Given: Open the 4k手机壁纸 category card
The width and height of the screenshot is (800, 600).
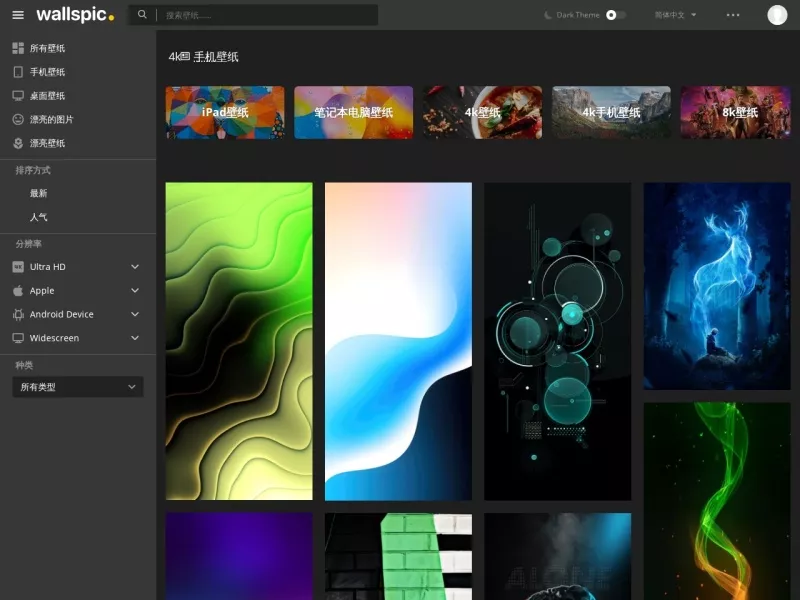Looking at the screenshot, I should click(611, 112).
